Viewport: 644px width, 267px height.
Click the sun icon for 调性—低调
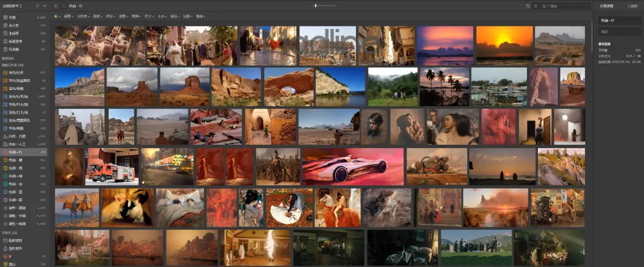(x=5, y=223)
